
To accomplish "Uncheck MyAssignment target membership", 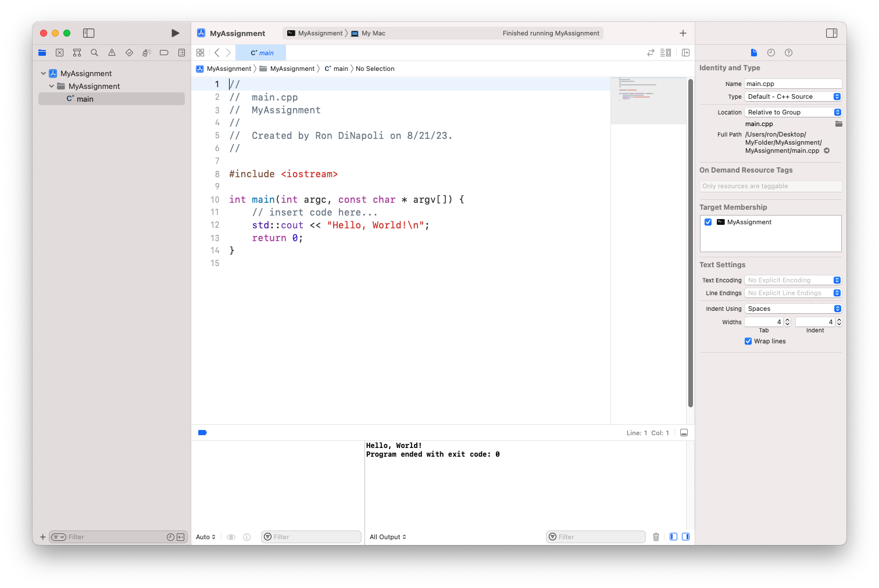I will 708,222.
